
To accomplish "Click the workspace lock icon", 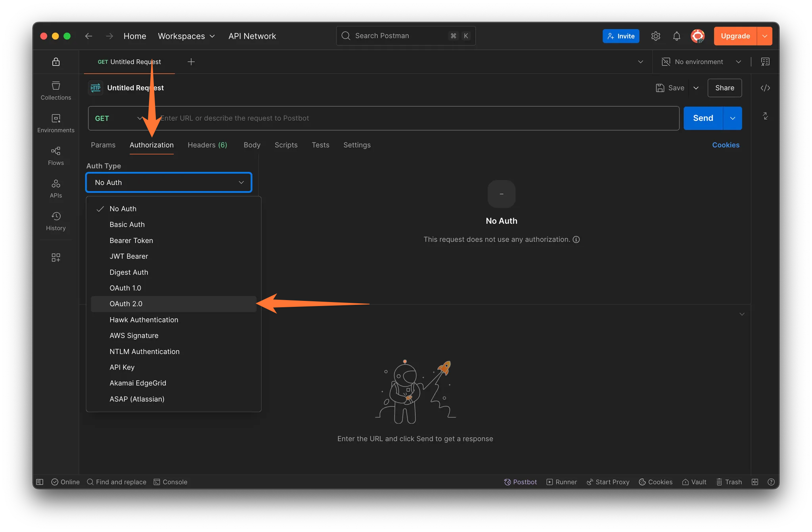I will click(x=56, y=62).
